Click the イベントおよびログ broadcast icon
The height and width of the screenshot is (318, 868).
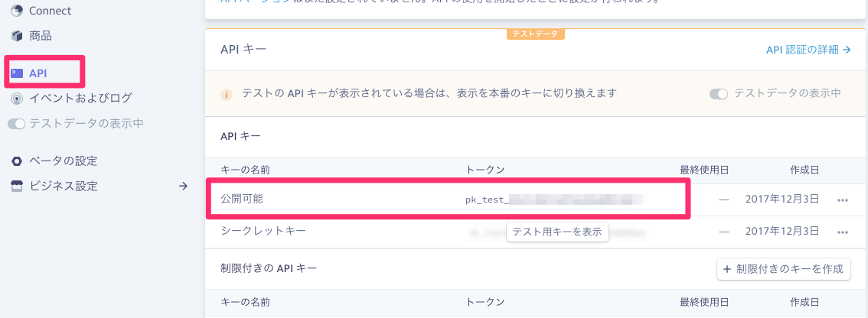pyautogui.click(x=17, y=99)
